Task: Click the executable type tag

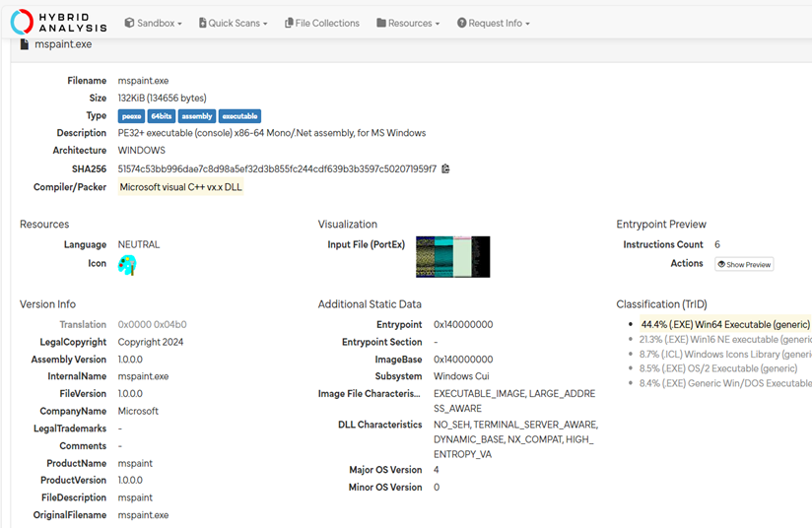Action: pos(239,116)
